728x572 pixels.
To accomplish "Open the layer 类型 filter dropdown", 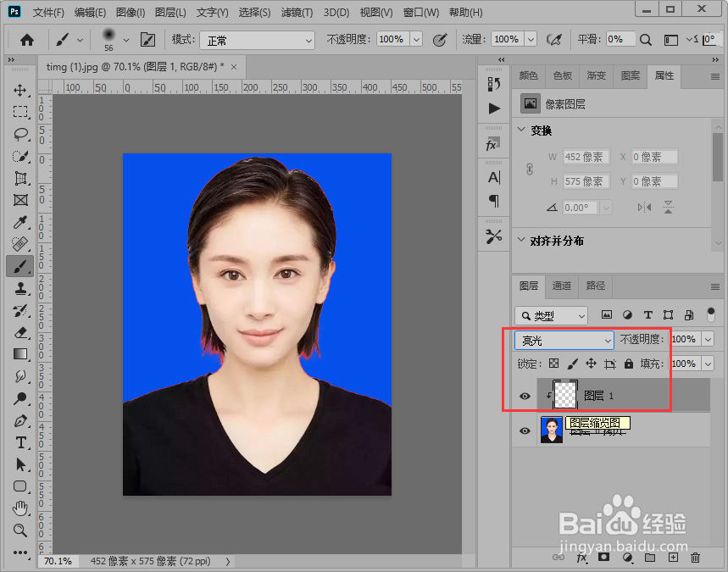I will tap(551, 316).
